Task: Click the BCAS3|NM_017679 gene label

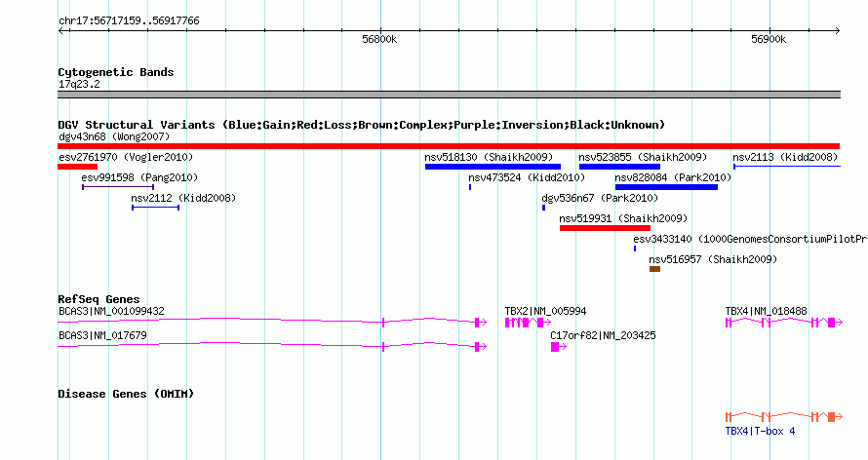Action: tap(103, 335)
